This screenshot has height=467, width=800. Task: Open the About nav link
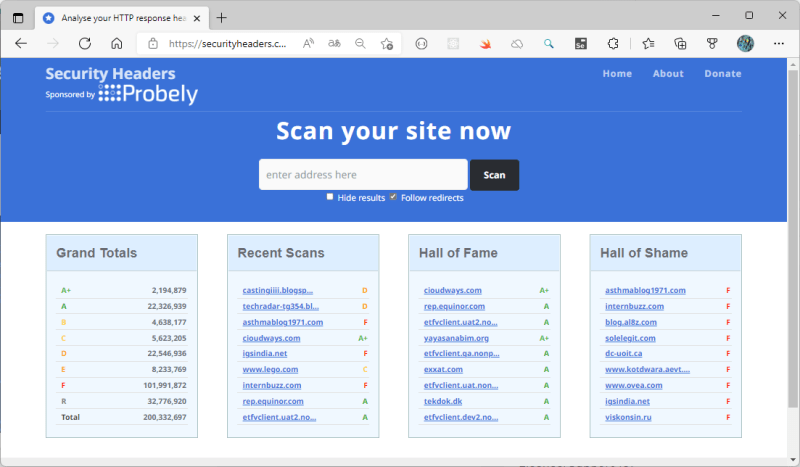point(668,73)
